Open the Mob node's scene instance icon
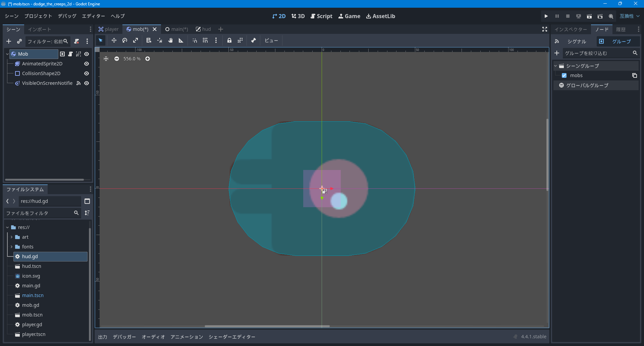Viewport: 644px width, 346px height. click(62, 54)
